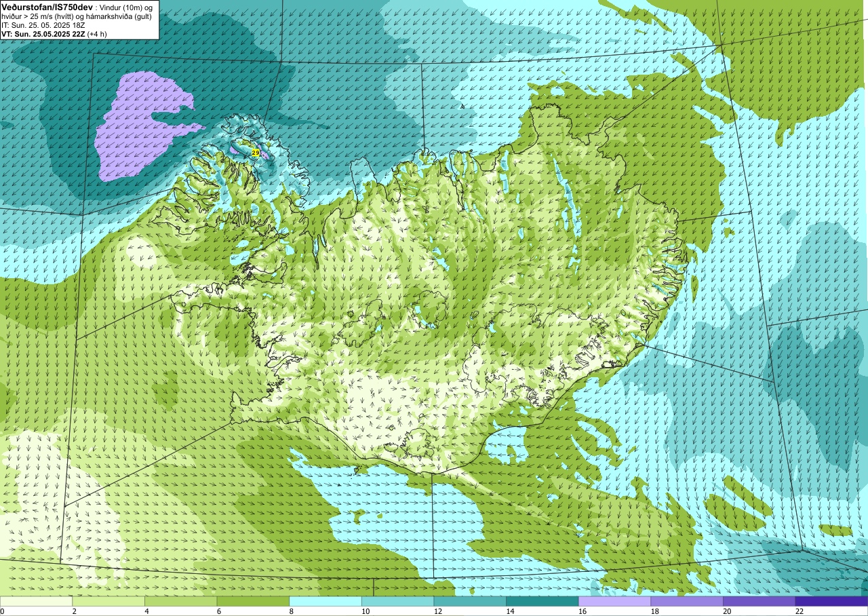
Task: Click the 20–22 m/s violet legend swatch
Action: point(759,601)
